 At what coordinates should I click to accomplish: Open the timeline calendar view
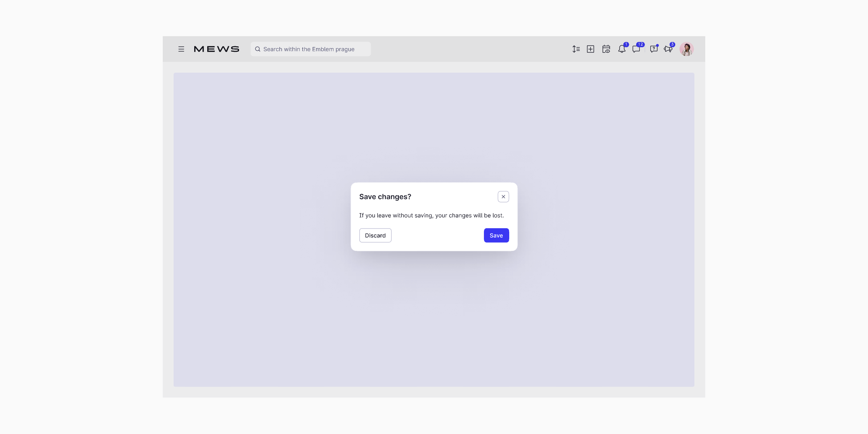coord(606,50)
